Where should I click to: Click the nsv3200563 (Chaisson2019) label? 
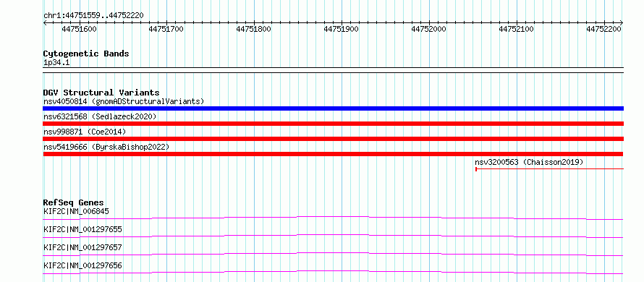click(x=529, y=162)
